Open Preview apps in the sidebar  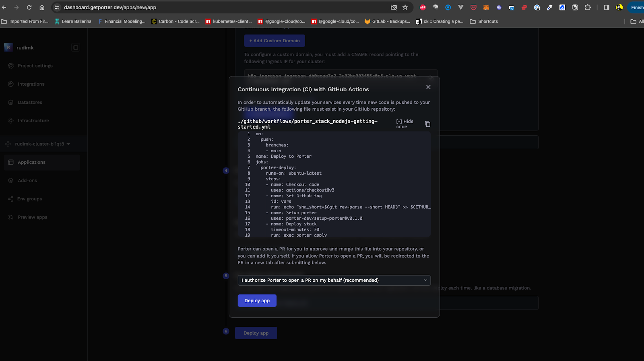[32, 217]
